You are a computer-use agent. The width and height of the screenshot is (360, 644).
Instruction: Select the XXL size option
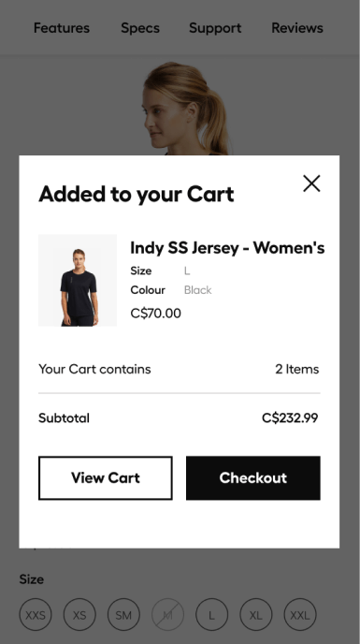300,614
